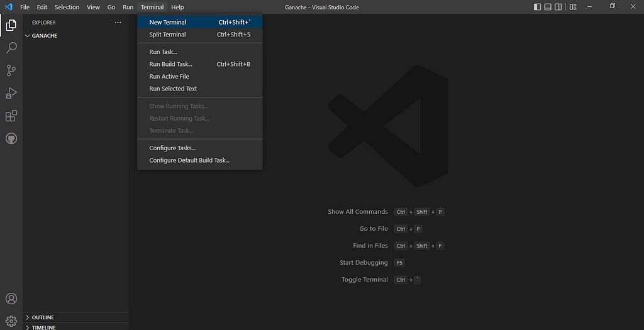Screen dimensions: 644x330
Task: Toggle Panel layout icon in title bar
Action: (548, 7)
